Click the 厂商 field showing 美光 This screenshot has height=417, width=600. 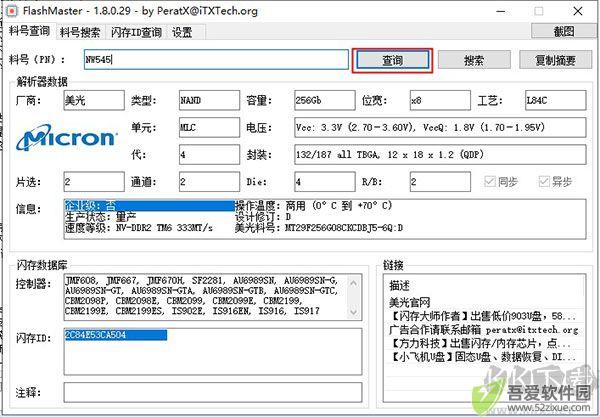(x=94, y=101)
